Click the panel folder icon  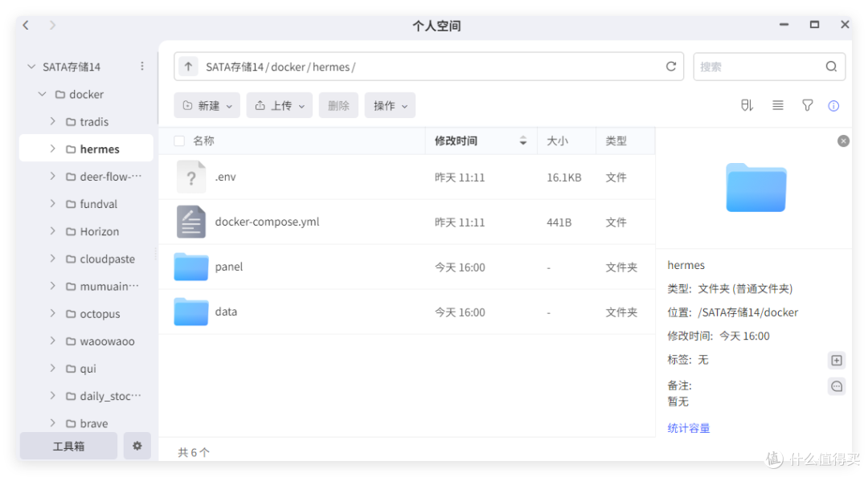coord(191,267)
